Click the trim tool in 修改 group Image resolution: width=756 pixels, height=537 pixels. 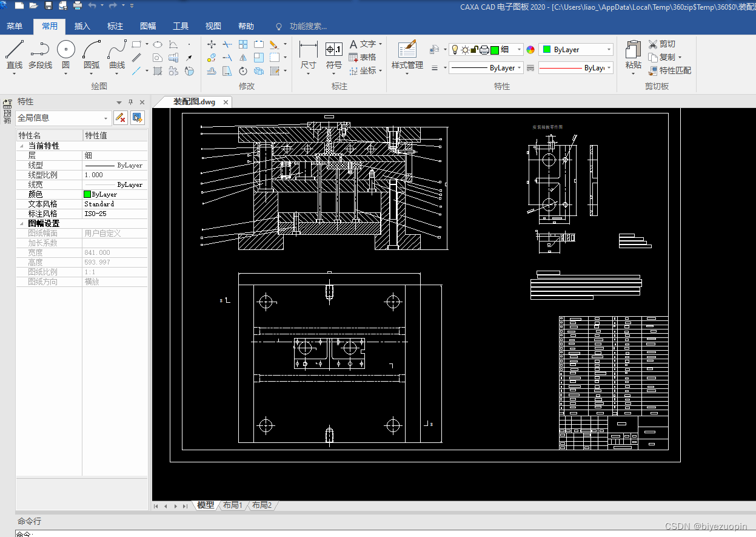[x=227, y=44]
